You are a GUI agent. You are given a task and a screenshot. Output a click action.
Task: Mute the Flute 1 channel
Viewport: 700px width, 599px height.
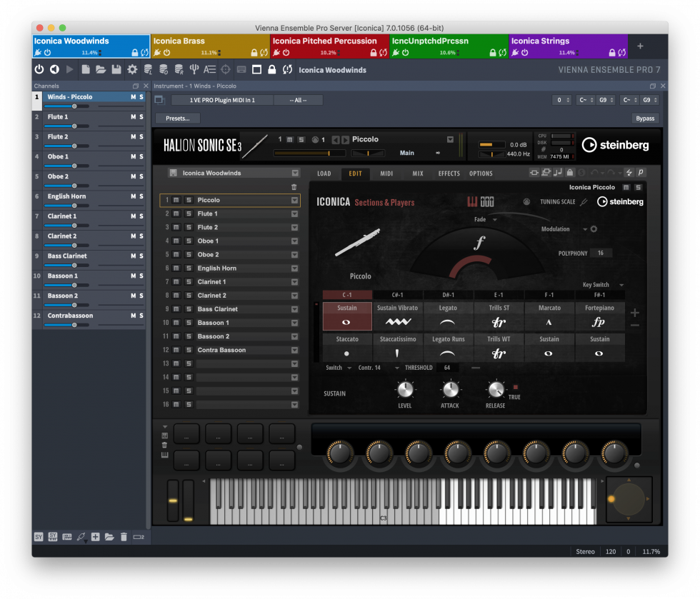[133, 116]
